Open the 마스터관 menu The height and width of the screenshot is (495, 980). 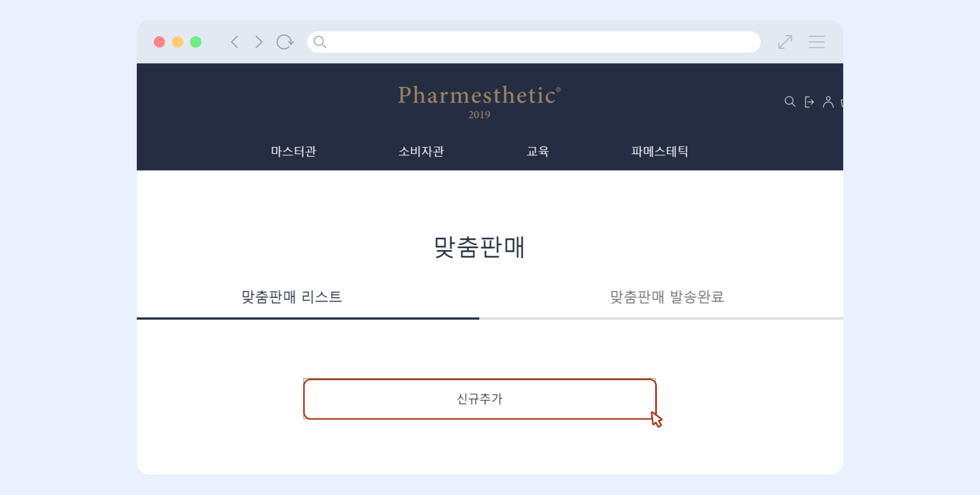[x=293, y=151]
